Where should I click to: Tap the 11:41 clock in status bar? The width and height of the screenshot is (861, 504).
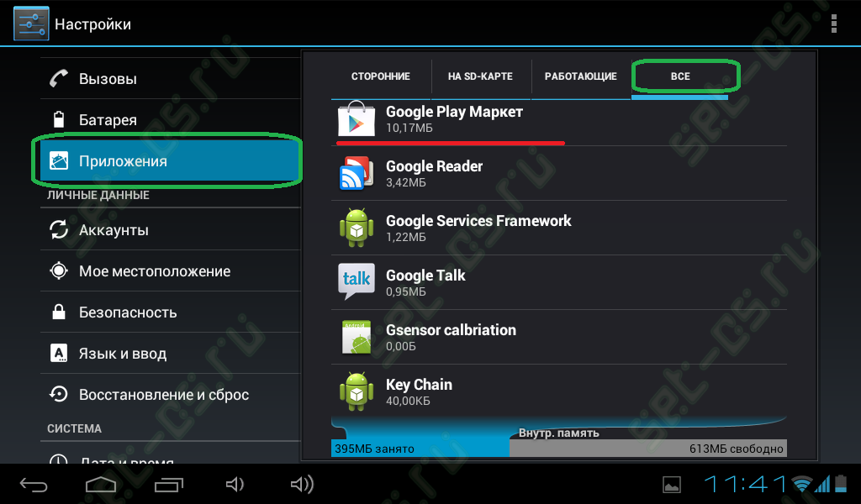[745, 484]
